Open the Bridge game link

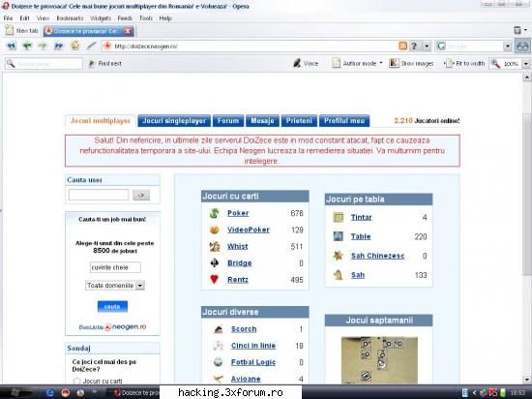[x=240, y=263]
